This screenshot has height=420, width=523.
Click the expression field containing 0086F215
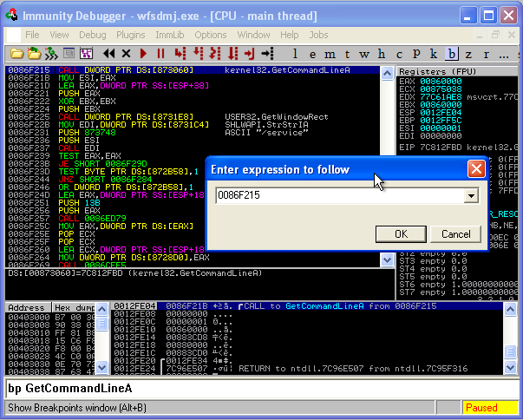338,196
